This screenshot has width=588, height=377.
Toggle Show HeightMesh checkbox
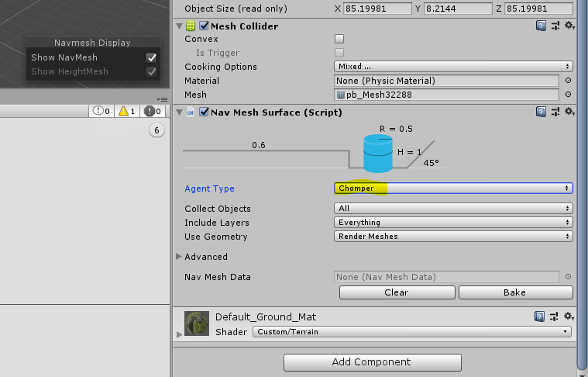(x=152, y=71)
